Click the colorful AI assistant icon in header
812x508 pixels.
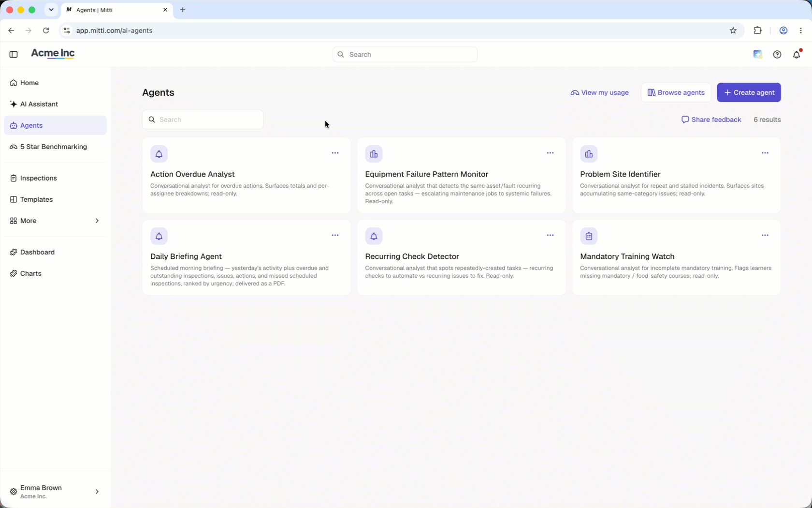pos(757,54)
